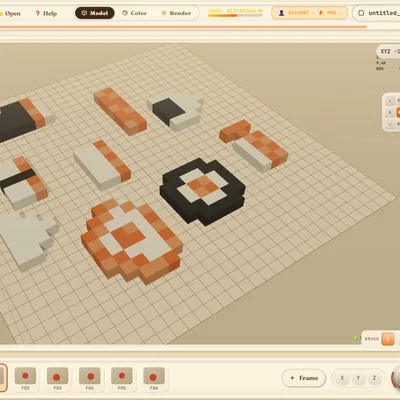
Task: Click the 88% readout under XYZ
Action: coord(380,68)
